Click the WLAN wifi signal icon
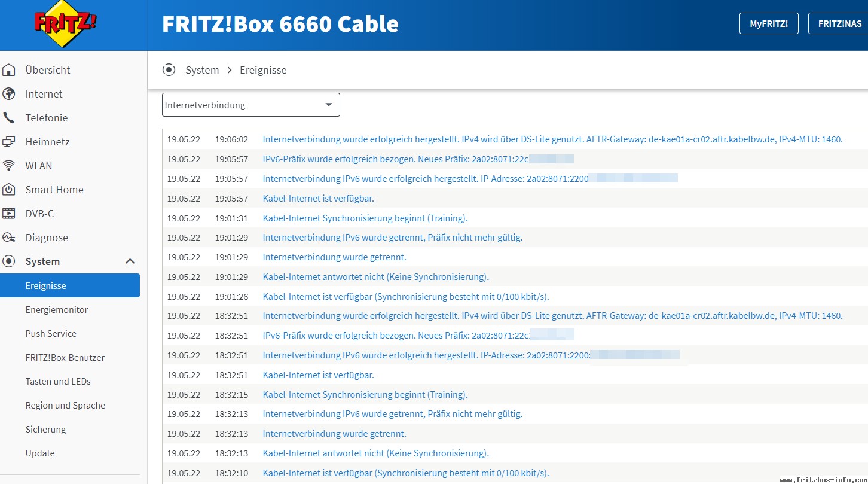 point(9,166)
